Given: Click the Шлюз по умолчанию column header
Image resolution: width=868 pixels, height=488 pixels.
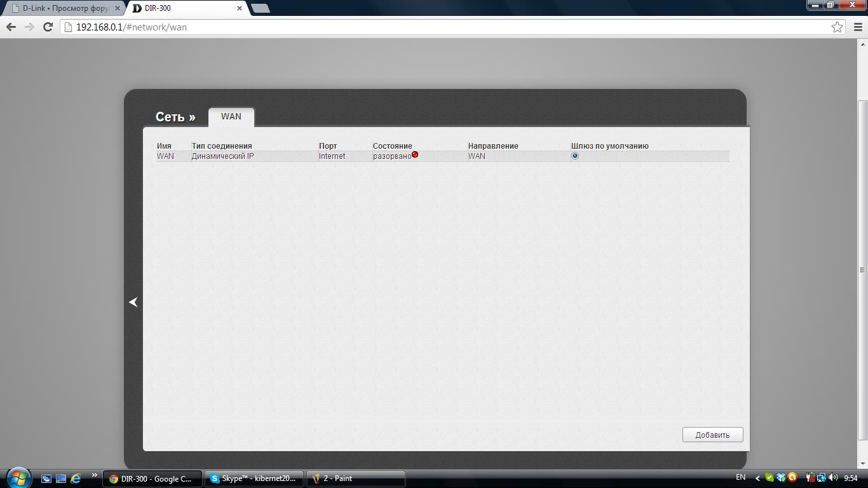Looking at the screenshot, I should [609, 146].
